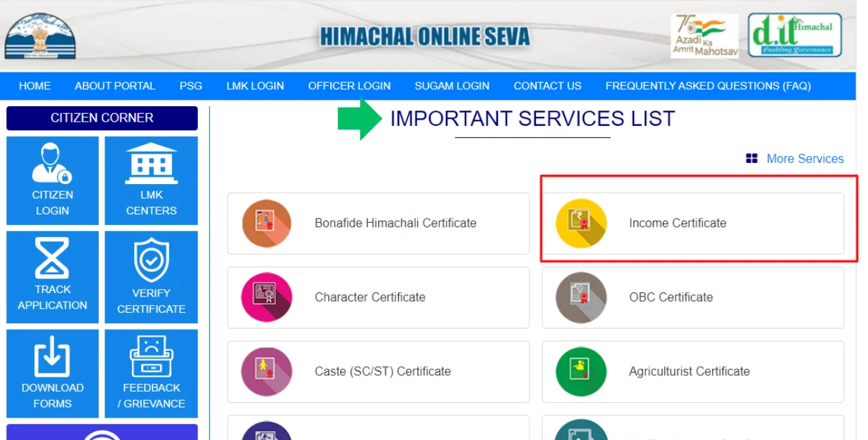
Task: Open the ABOUT PORTAL menu item
Action: click(115, 86)
